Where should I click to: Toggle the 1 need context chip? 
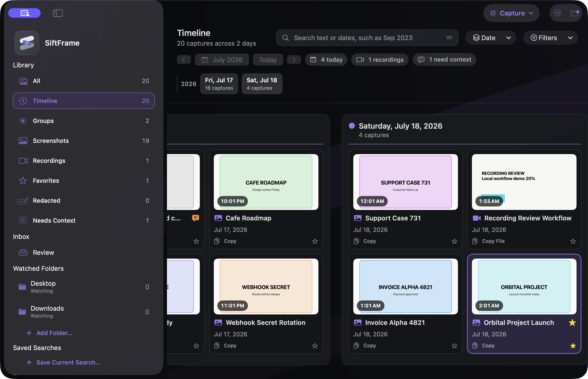(x=444, y=60)
